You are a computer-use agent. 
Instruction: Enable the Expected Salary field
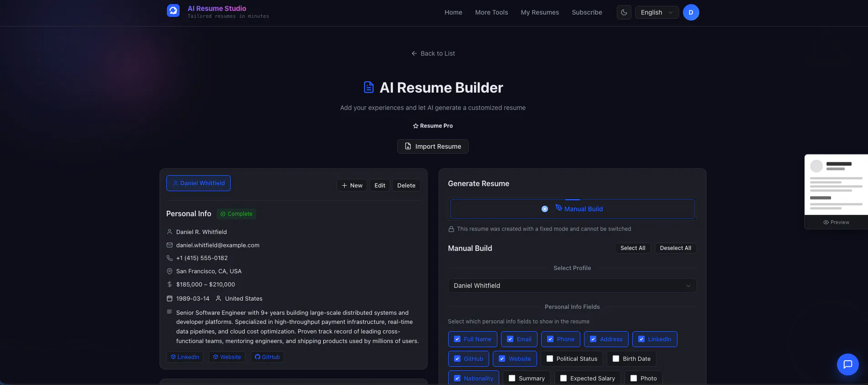(588, 379)
